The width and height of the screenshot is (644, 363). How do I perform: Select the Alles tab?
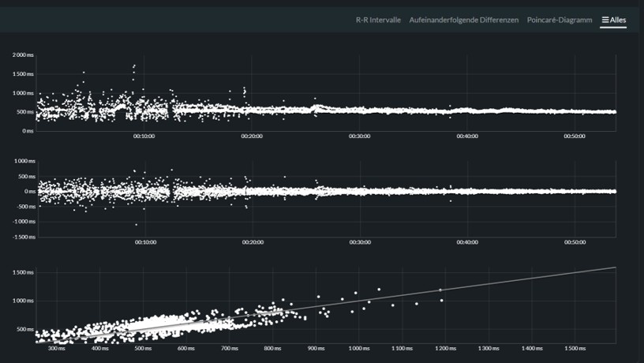point(613,20)
